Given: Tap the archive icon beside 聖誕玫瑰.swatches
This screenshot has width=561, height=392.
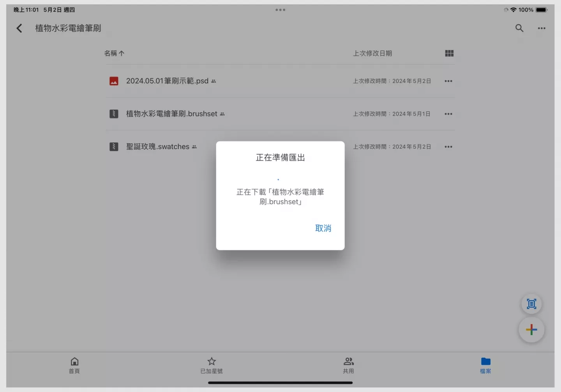Looking at the screenshot, I should (x=114, y=147).
